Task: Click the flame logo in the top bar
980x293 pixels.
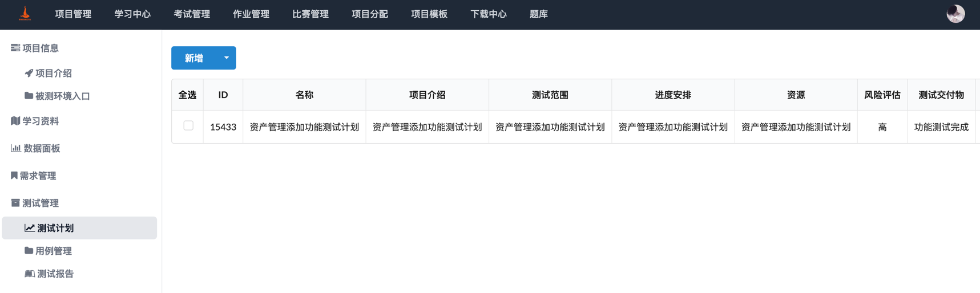Action: pos(25,14)
